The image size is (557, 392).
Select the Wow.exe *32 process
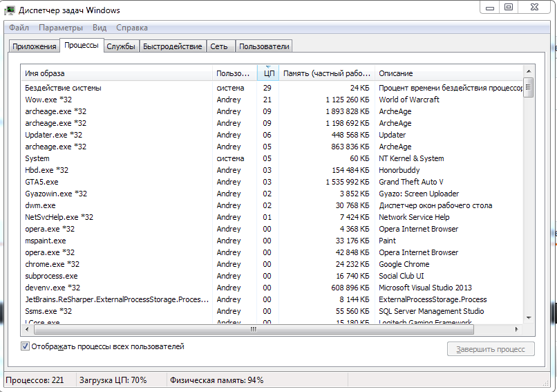(272, 100)
